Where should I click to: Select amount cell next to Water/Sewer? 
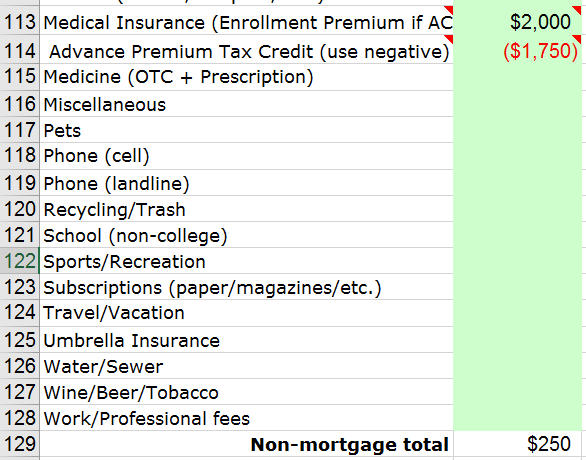coord(518,366)
